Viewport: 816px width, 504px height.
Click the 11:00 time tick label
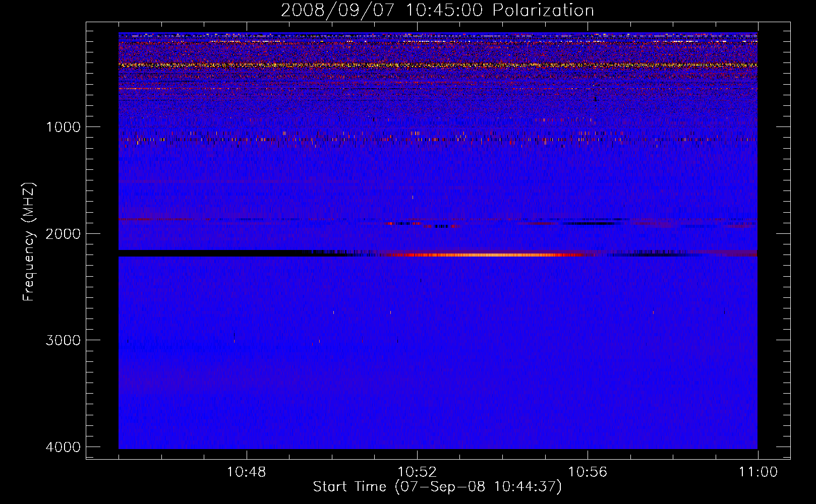point(758,472)
